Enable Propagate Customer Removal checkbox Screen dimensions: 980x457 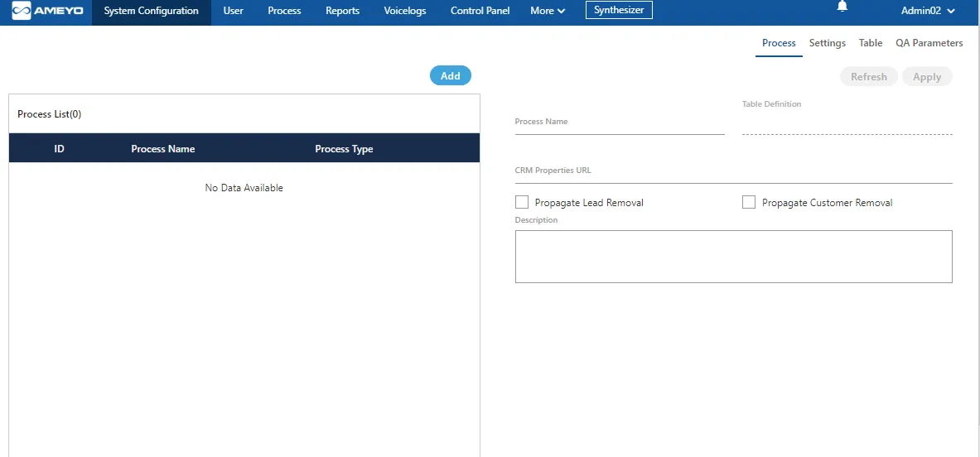pyautogui.click(x=749, y=202)
